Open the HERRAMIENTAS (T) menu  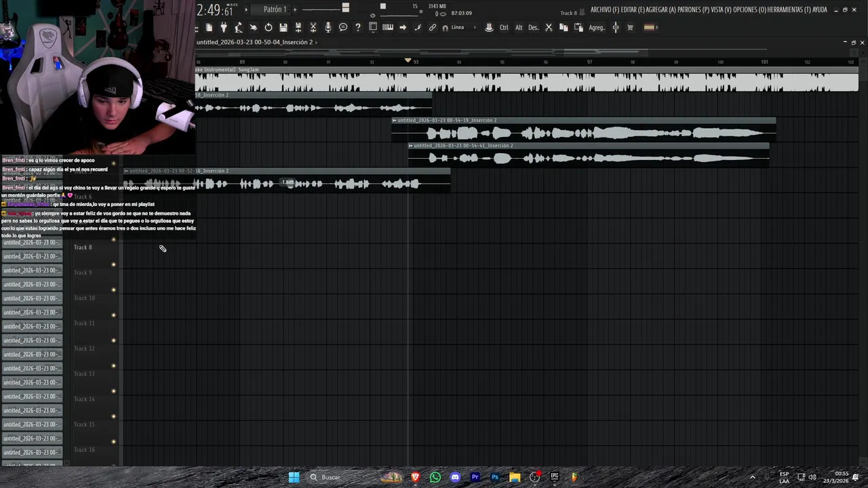[790, 10]
